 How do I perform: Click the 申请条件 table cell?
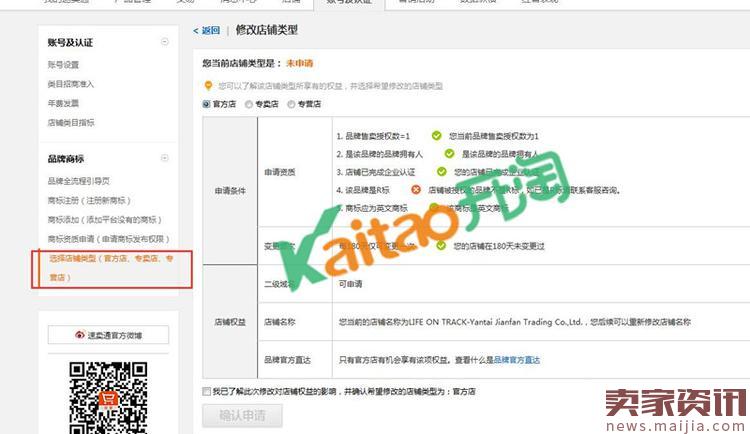(230, 190)
